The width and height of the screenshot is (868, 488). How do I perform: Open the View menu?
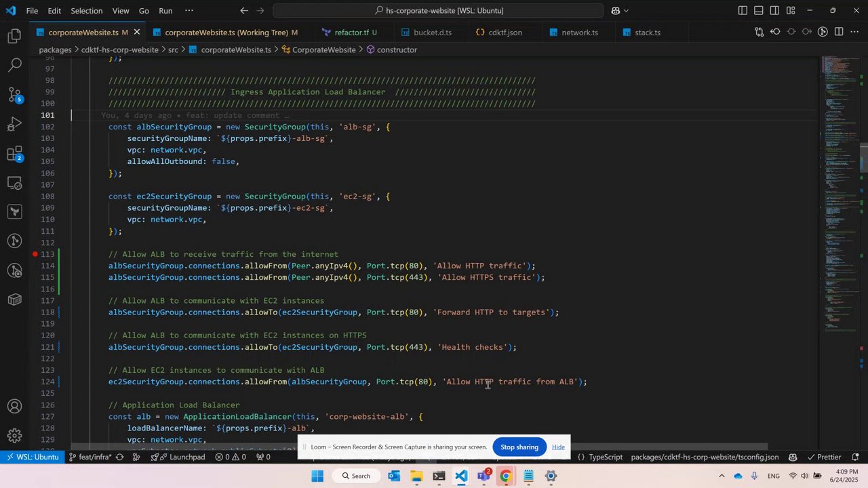coord(121,10)
